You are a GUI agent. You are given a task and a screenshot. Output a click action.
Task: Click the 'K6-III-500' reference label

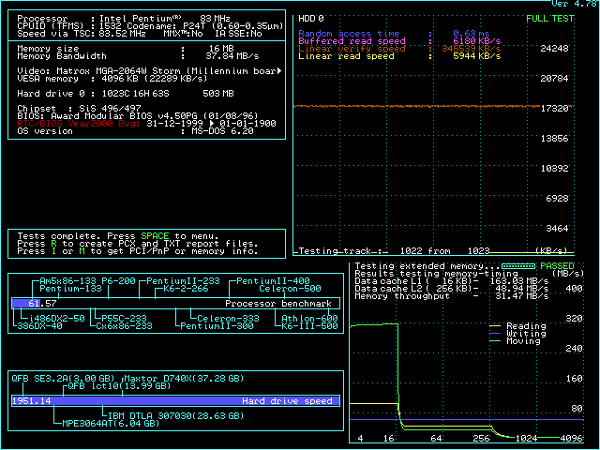[x=310, y=326]
